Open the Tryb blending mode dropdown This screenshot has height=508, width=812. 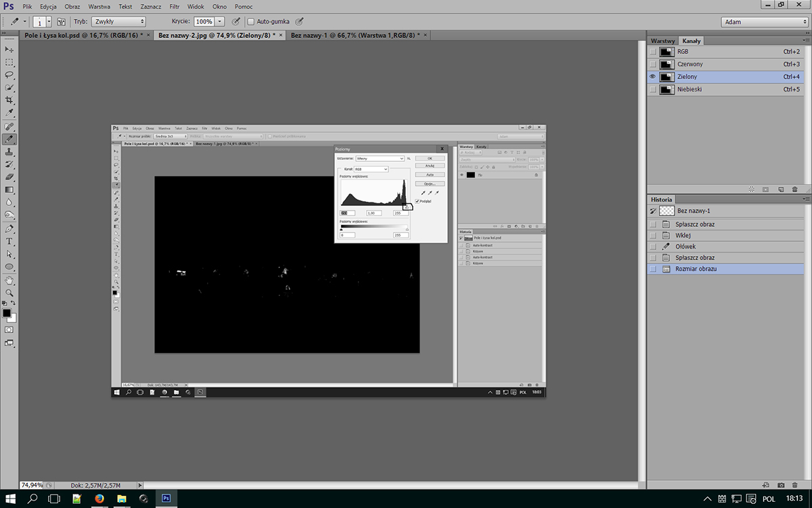[x=119, y=22]
